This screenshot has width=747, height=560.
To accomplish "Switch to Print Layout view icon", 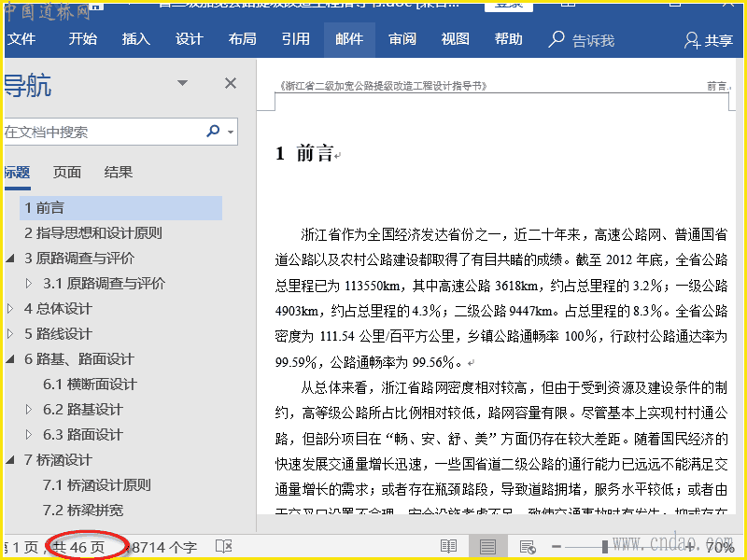I will click(487, 547).
